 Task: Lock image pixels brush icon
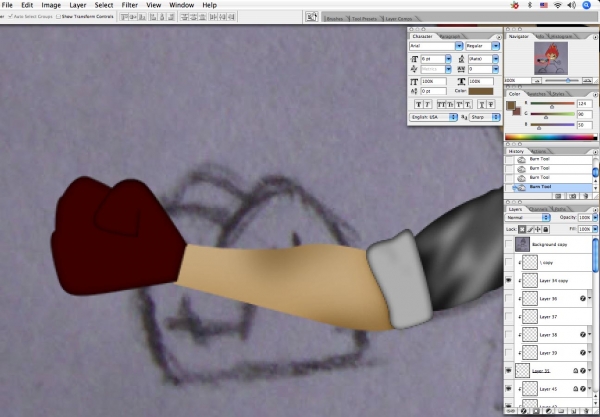point(530,229)
